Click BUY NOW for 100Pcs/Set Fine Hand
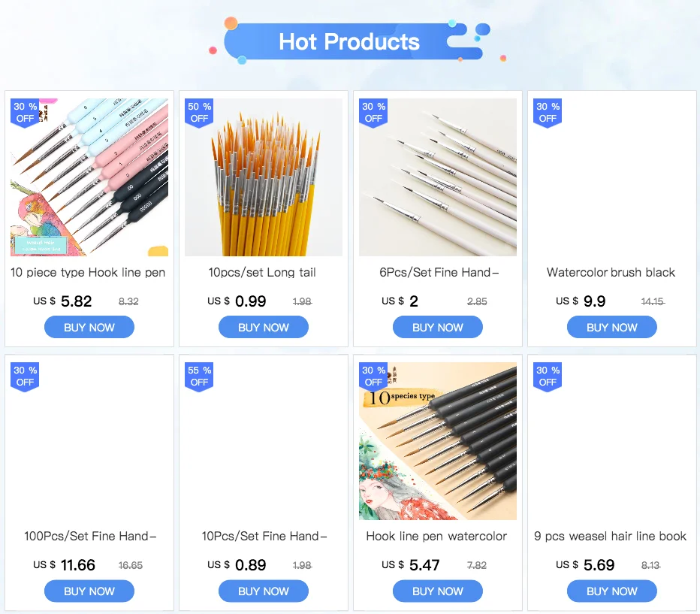700x614 pixels. click(89, 591)
